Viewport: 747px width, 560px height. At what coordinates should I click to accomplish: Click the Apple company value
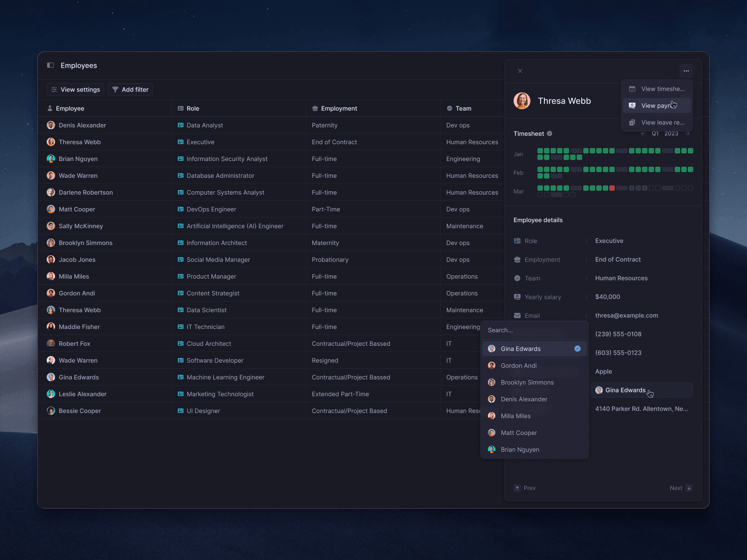[x=604, y=371]
